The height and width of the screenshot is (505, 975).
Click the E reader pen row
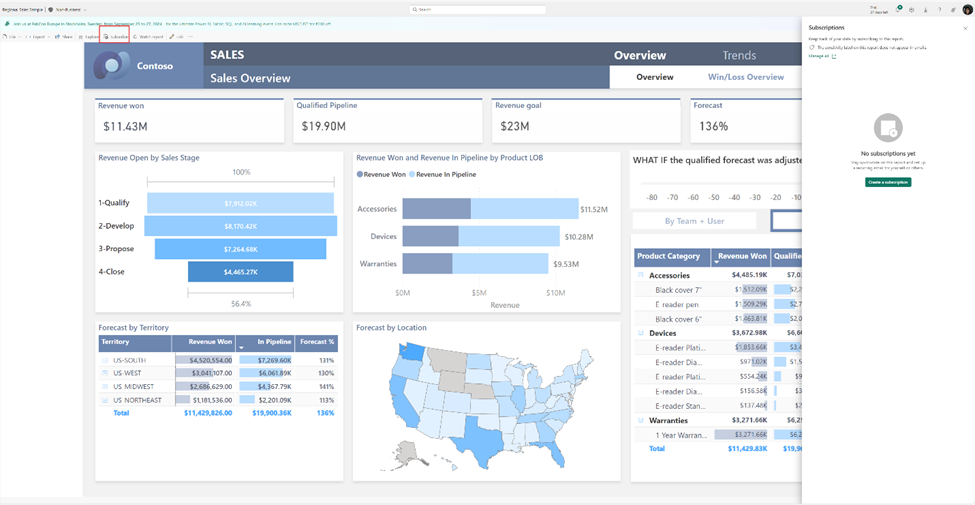(718, 304)
